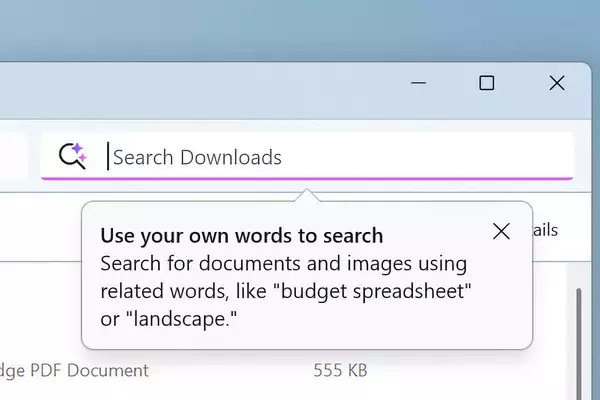Close the File Explorer window

[x=557, y=83]
